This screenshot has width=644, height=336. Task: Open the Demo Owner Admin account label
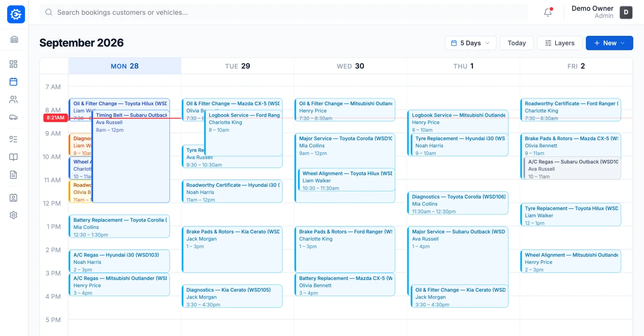click(x=592, y=12)
